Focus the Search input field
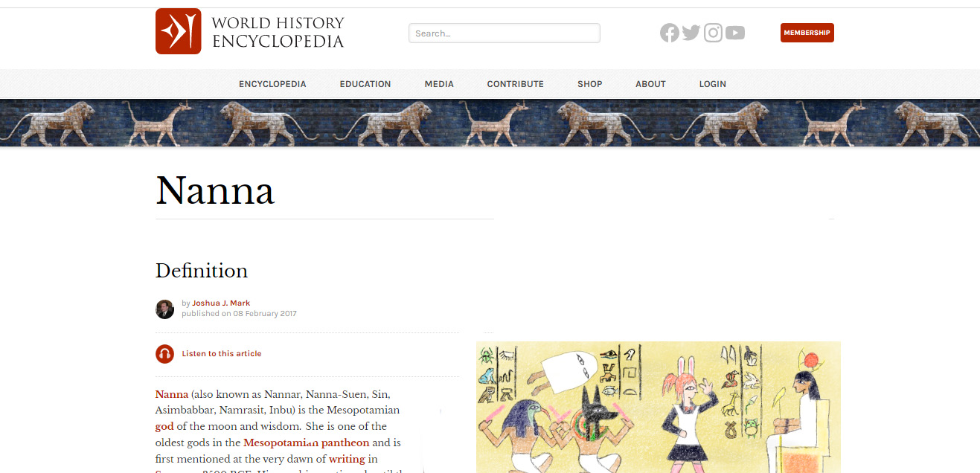980x473 pixels. (x=504, y=33)
